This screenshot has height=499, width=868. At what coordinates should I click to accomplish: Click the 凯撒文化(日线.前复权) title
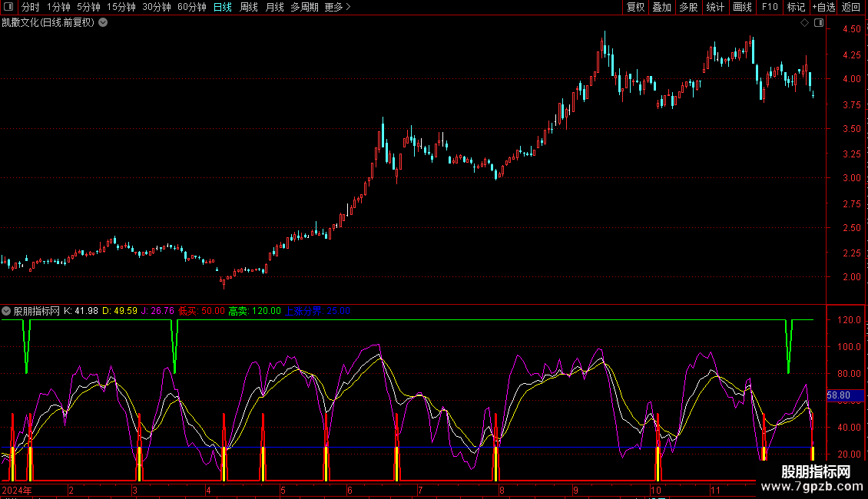click(48, 23)
